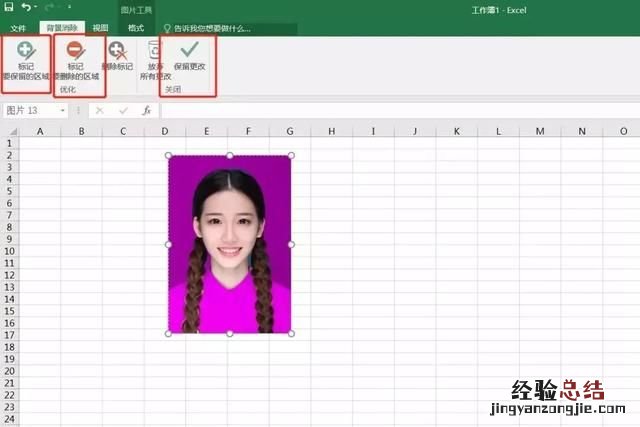The height and width of the screenshot is (427, 640).
Task: Click the Name Box showing 图片 13
Action: pyautogui.click(x=30, y=110)
